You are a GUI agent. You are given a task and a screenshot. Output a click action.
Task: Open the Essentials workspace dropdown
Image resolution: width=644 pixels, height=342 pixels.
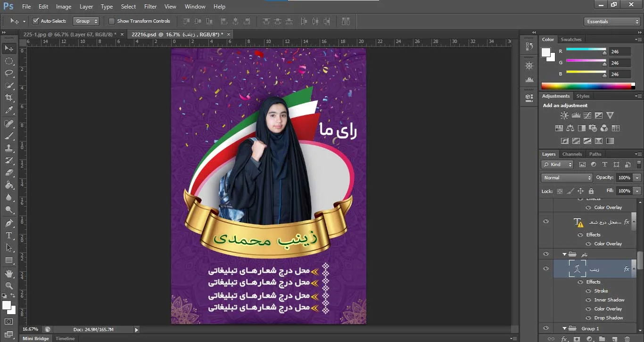(611, 21)
